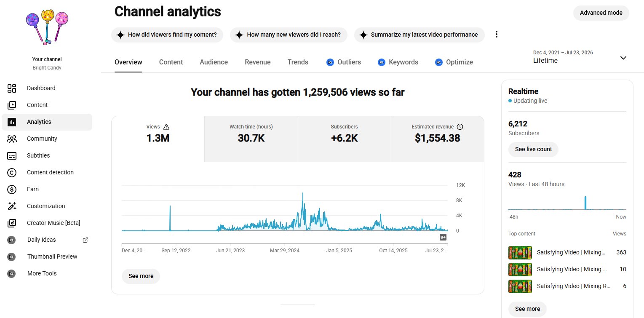Expand the Lifetime date range dropdown
644x318 pixels.
[623, 58]
